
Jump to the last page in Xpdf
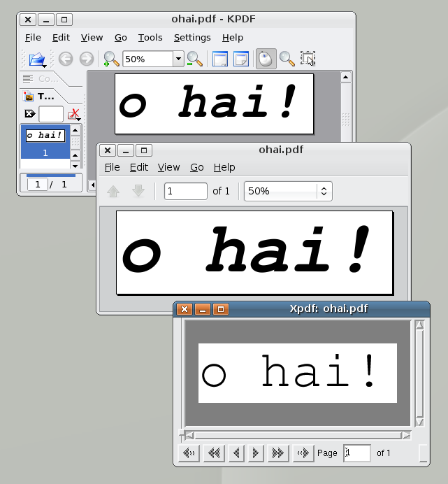[278, 453]
